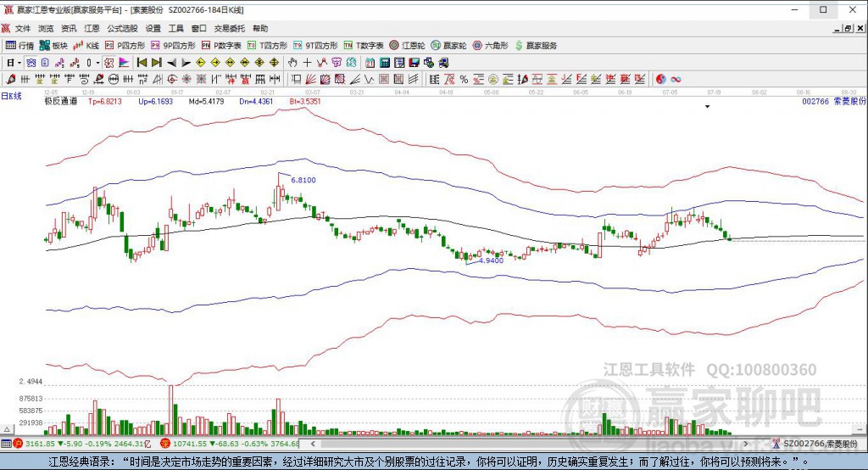Viewport: 868px width, 470px height.
Task: Open the 帮助 menu
Action: click(x=260, y=28)
